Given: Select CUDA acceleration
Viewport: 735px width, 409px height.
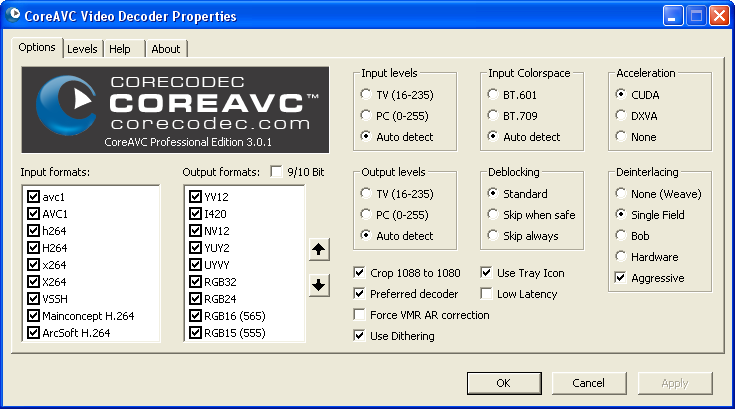Looking at the screenshot, I should pos(621,95).
